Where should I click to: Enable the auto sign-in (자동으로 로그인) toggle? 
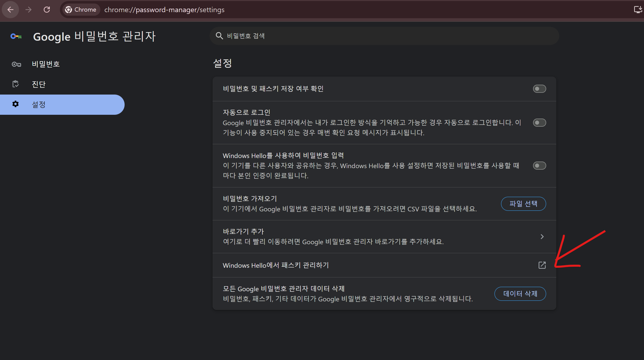(x=539, y=123)
